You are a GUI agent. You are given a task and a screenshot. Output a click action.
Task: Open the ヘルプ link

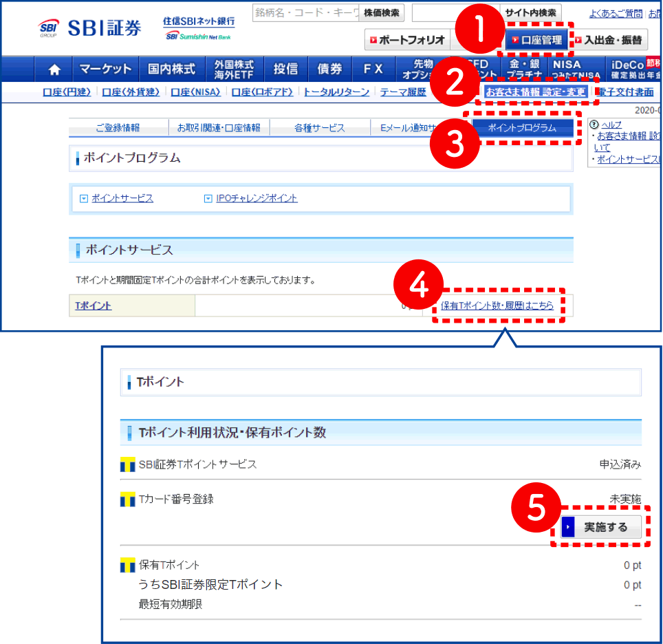point(611,125)
